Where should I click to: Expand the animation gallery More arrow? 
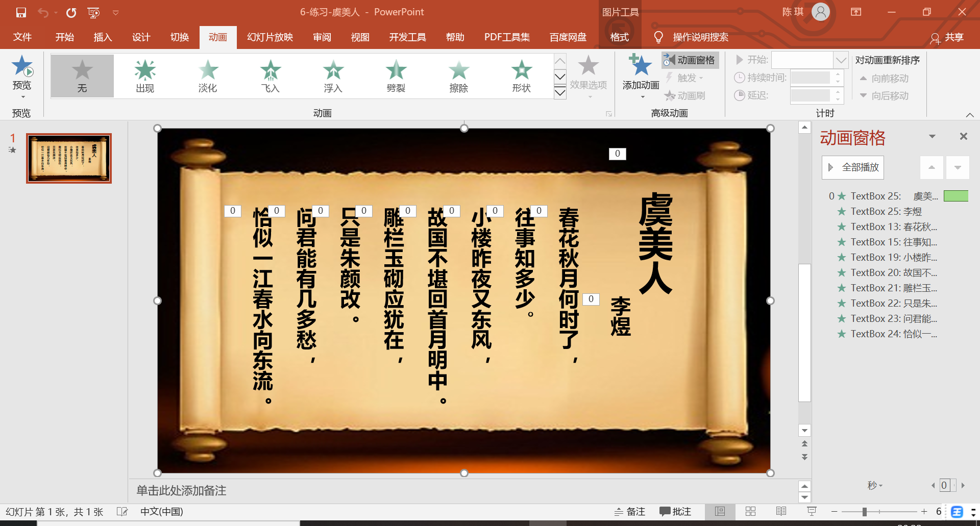pyautogui.click(x=560, y=92)
